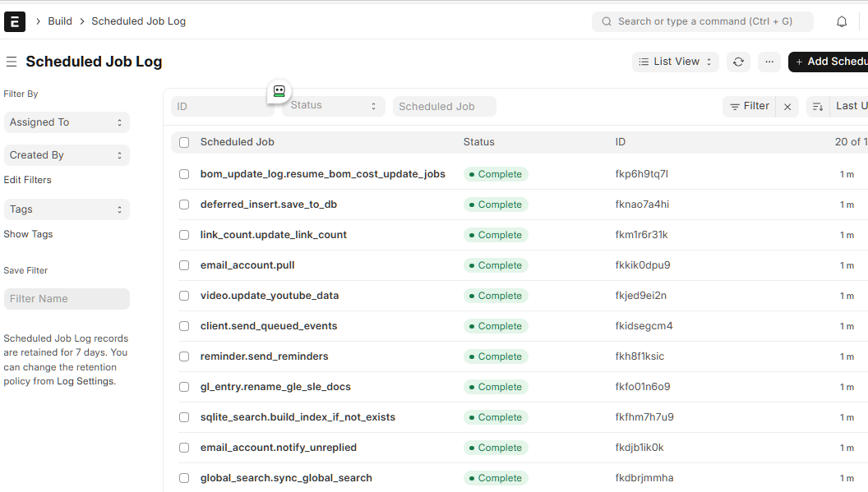Refresh the job log list

click(738, 62)
